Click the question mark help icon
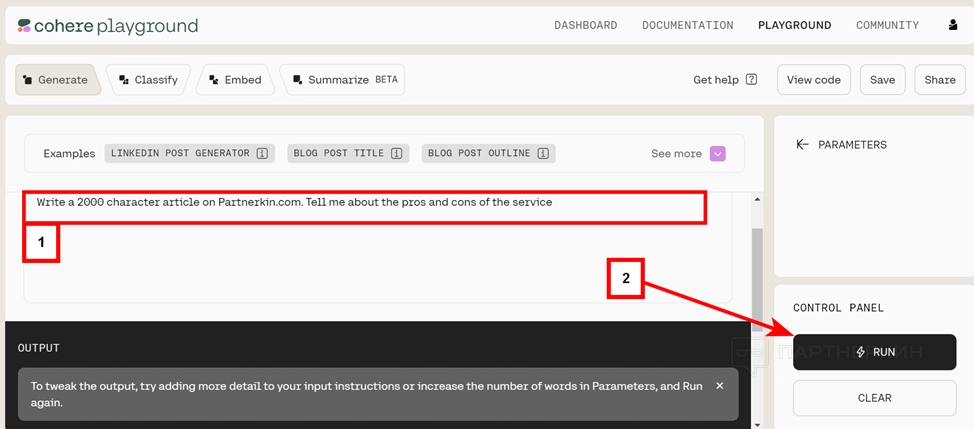The image size is (974, 429). (x=751, y=79)
